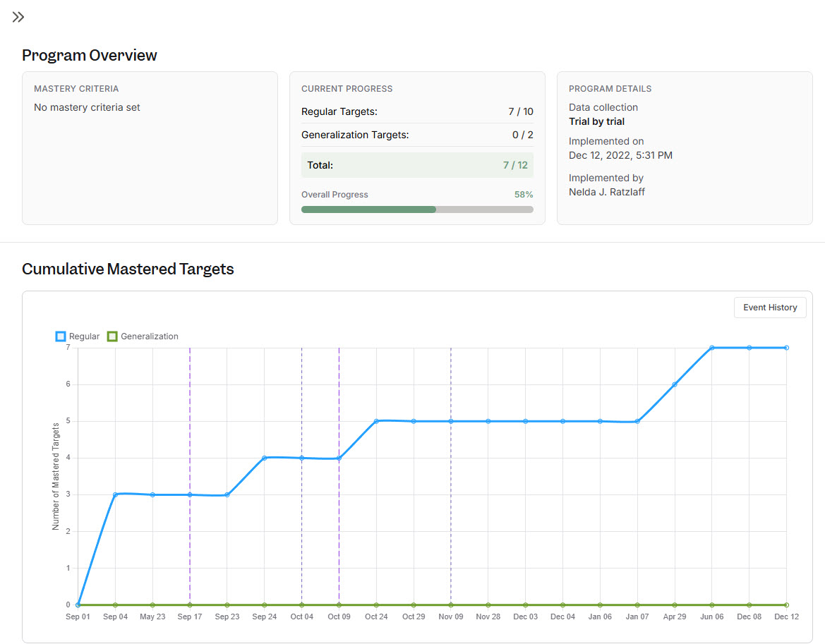
Task: Click the 'Program Overview' heading
Action: [x=90, y=55]
